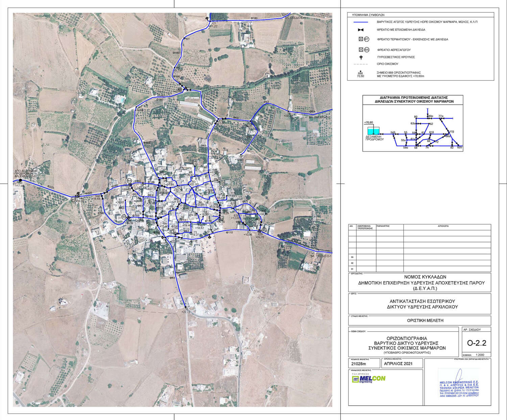507x420 pixels.
Task: Click the ΦΑ marker beside node 55 on map
Action: click(129, 180)
